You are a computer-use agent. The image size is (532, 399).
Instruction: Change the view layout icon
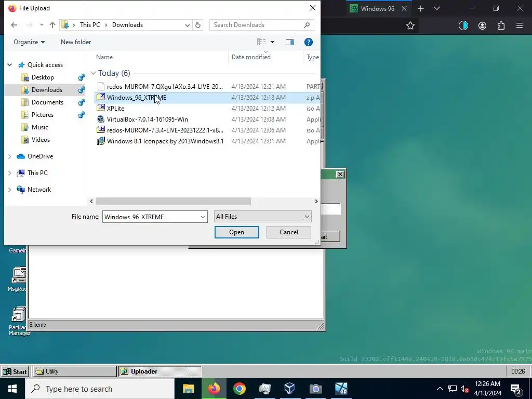[x=261, y=42]
